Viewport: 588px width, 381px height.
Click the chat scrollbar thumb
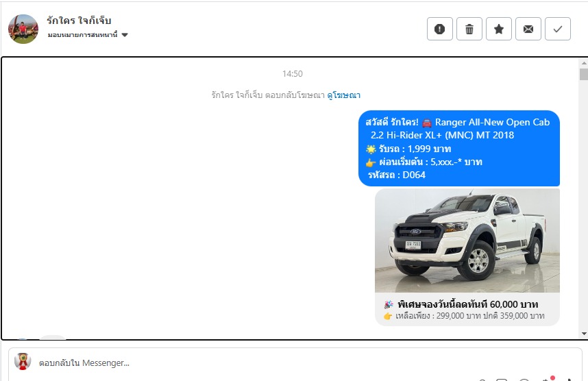click(x=584, y=74)
